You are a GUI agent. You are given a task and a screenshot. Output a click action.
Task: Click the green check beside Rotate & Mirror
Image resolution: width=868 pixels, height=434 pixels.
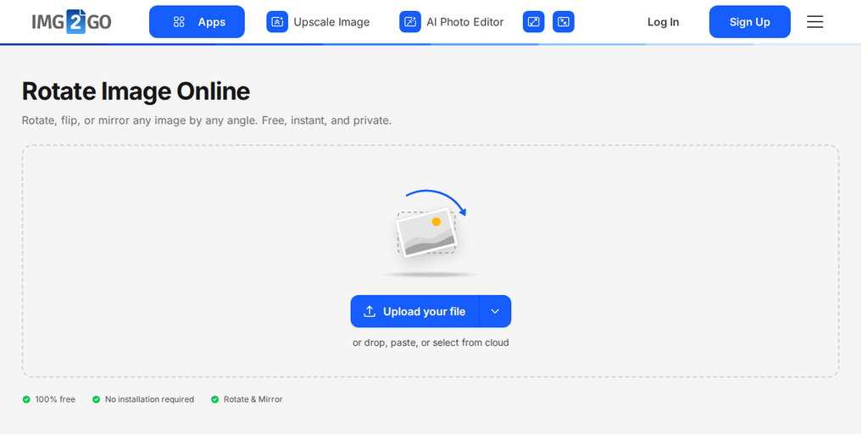coord(214,400)
